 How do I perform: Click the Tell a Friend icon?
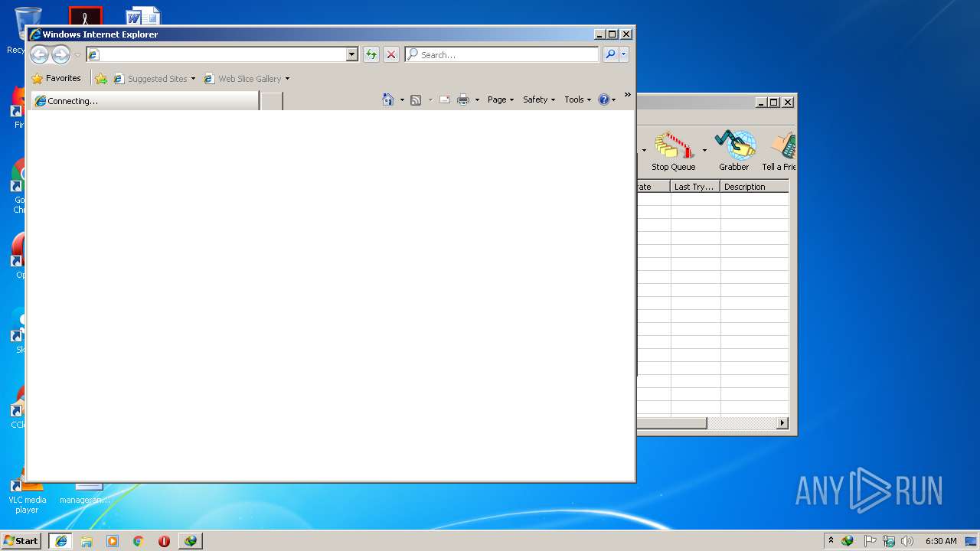[779, 152]
